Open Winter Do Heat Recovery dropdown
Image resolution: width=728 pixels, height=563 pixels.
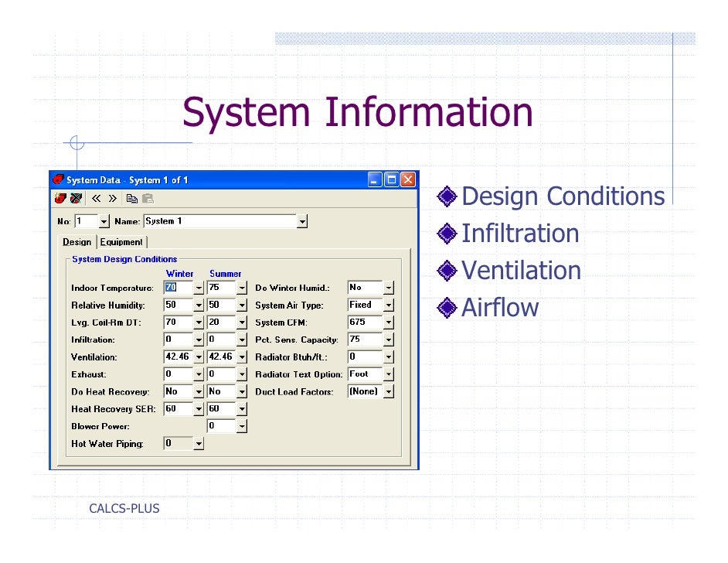pyautogui.click(x=199, y=392)
